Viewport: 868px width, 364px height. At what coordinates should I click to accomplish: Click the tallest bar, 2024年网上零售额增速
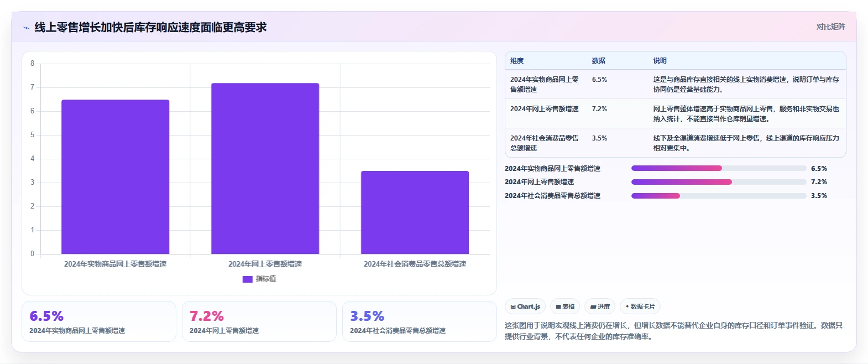click(265, 169)
